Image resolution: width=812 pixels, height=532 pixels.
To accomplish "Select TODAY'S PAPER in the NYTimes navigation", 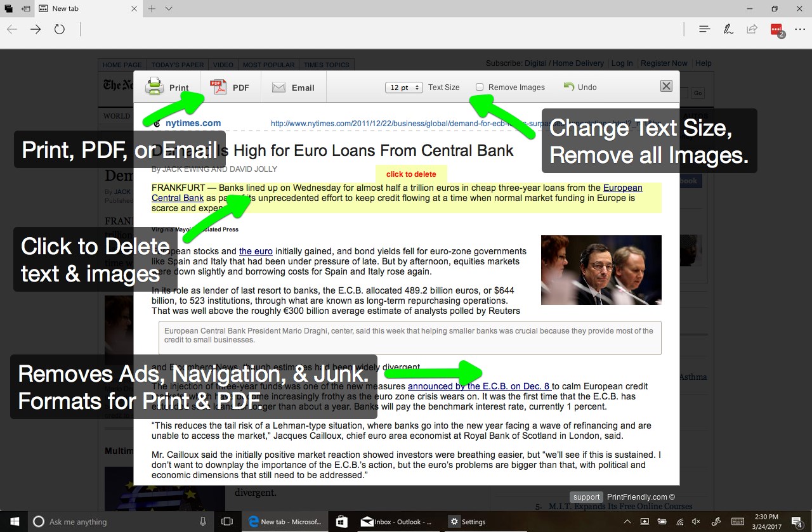I will click(177, 64).
